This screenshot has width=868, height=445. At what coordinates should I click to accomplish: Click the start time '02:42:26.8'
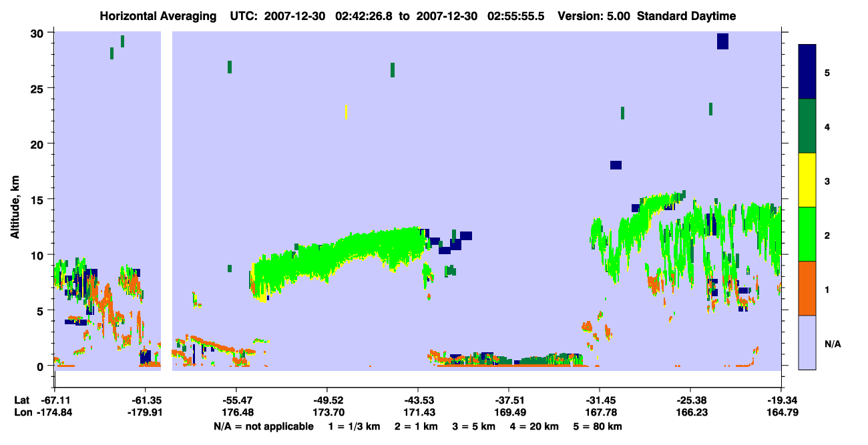coord(365,16)
